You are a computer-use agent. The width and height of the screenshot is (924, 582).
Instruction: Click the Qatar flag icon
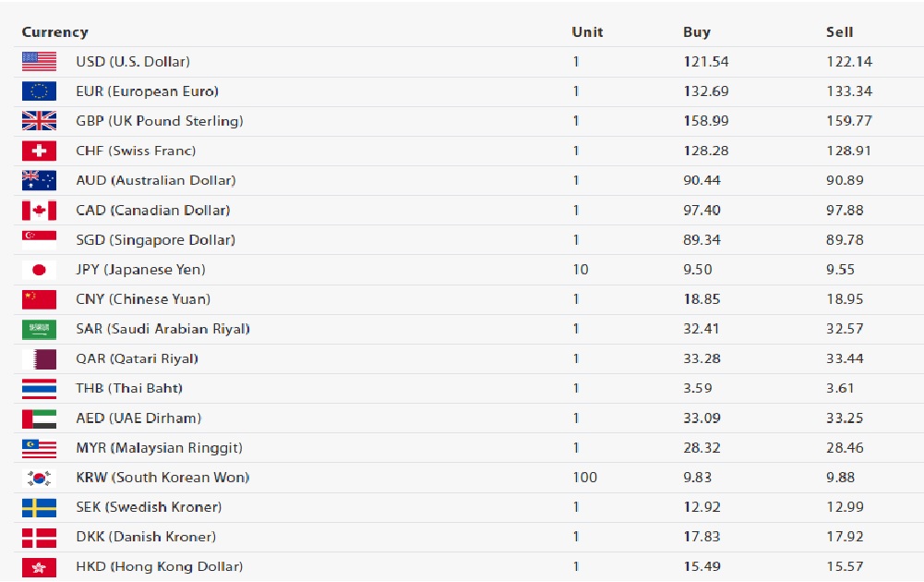(x=39, y=358)
